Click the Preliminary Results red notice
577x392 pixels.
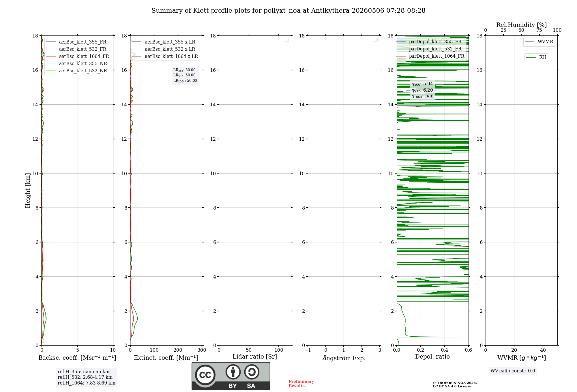click(301, 384)
